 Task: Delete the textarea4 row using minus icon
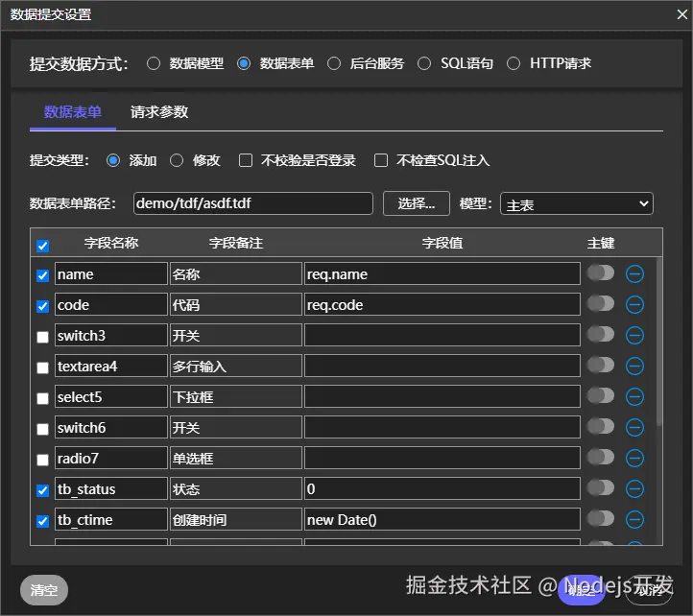[634, 366]
